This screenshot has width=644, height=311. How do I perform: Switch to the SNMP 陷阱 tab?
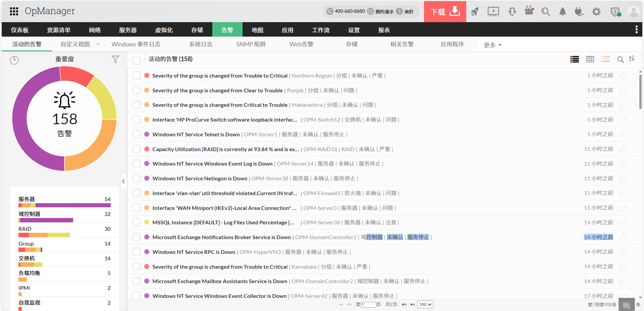click(251, 44)
